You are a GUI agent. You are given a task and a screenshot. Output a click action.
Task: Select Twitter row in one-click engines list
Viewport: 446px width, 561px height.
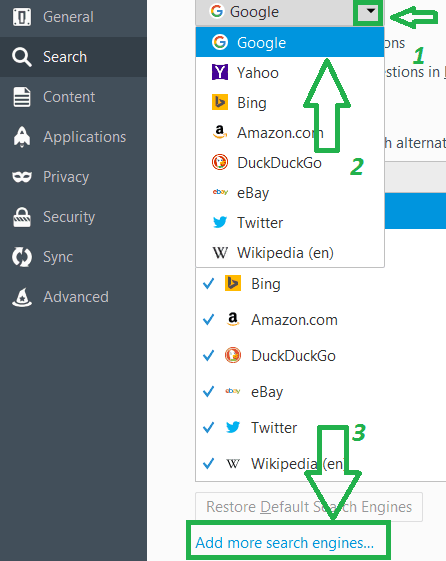[320, 428]
